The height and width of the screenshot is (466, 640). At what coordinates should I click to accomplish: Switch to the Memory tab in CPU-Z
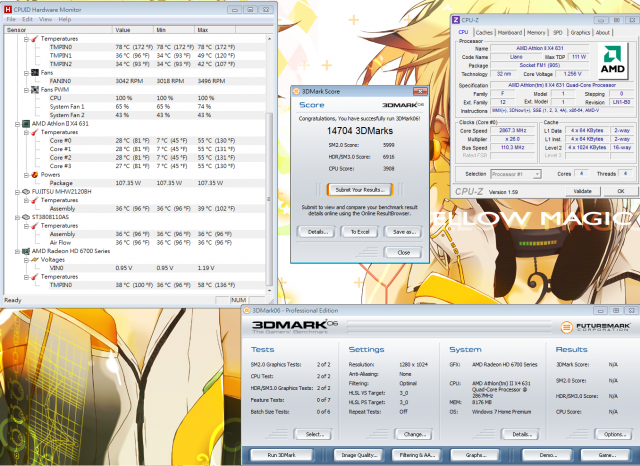click(x=536, y=33)
